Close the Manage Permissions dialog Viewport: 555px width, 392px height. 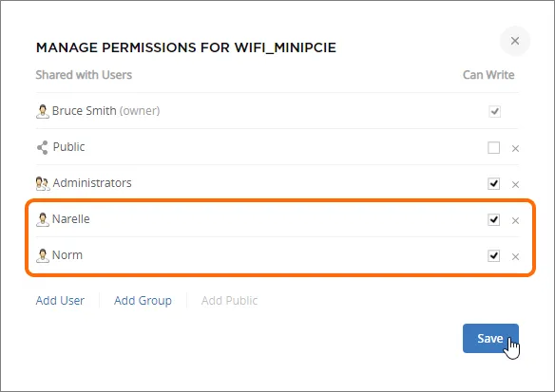pyautogui.click(x=515, y=41)
